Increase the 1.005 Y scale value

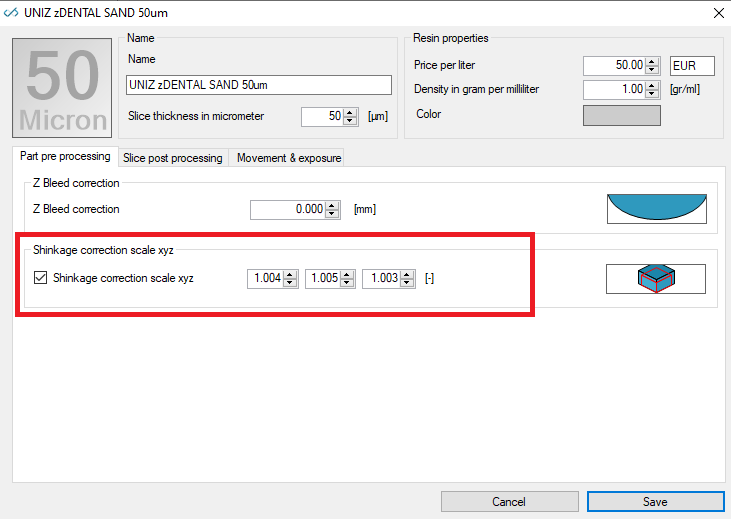[347, 275]
